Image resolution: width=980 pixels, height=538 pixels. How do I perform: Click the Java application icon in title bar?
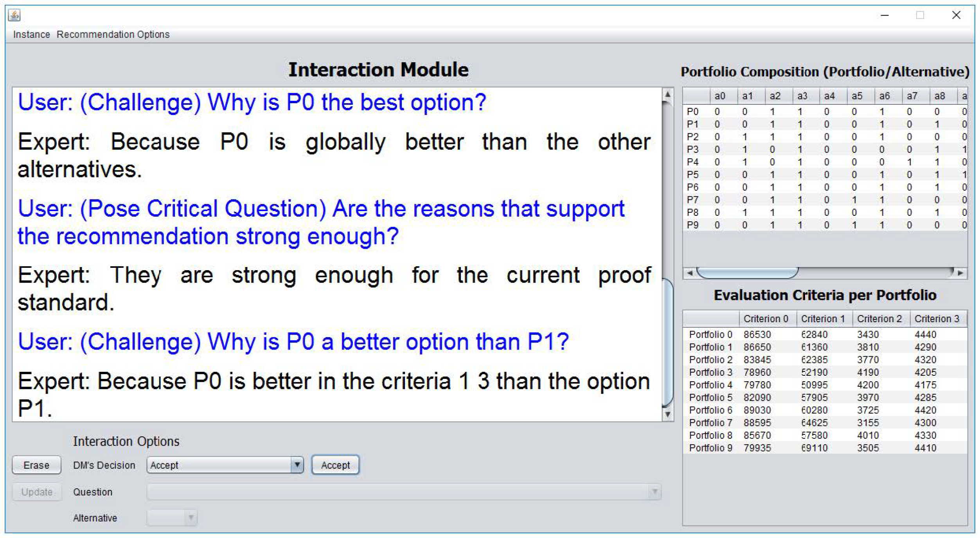14,15
